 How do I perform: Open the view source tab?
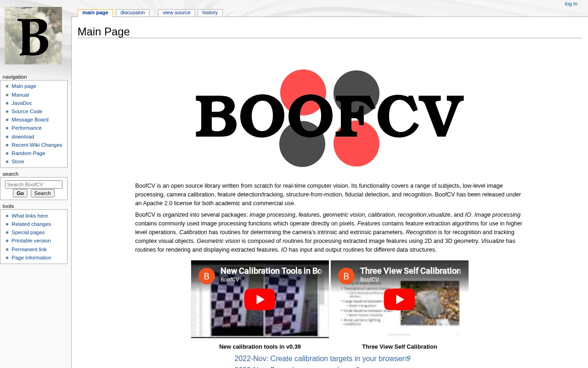click(x=176, y=13)
